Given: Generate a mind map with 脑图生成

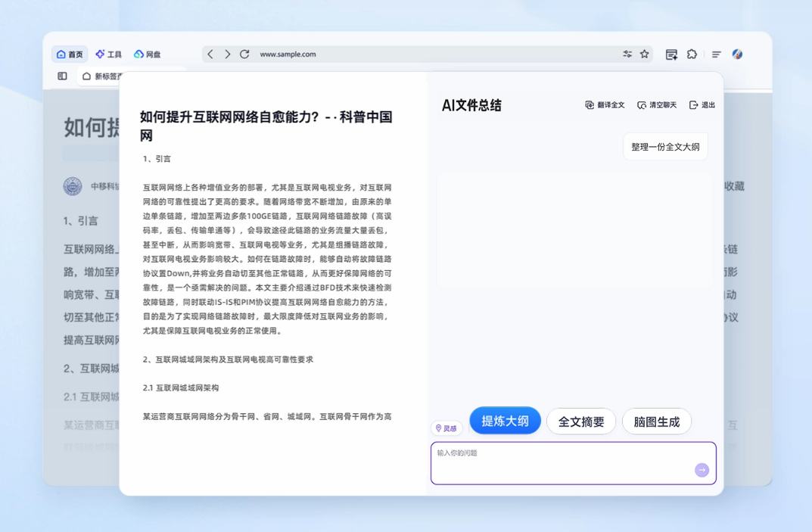Looking at the screenshot, I should click(x=656, y=422).
